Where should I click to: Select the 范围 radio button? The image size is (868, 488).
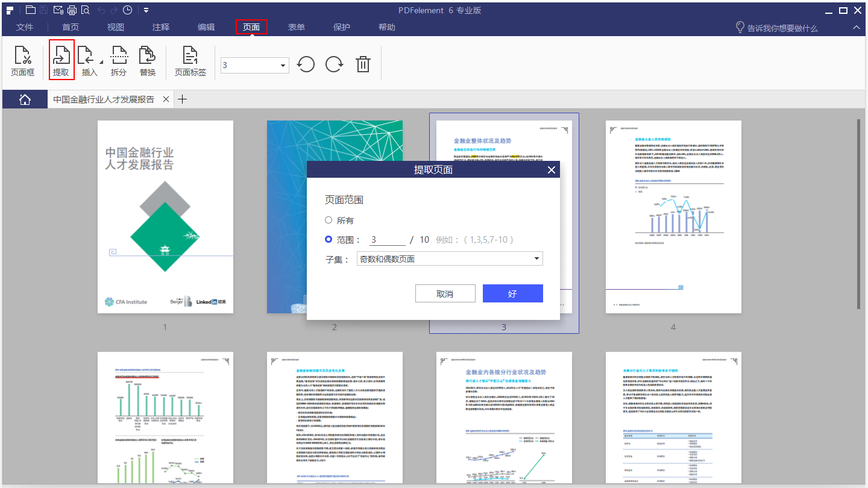click(329, 239)
